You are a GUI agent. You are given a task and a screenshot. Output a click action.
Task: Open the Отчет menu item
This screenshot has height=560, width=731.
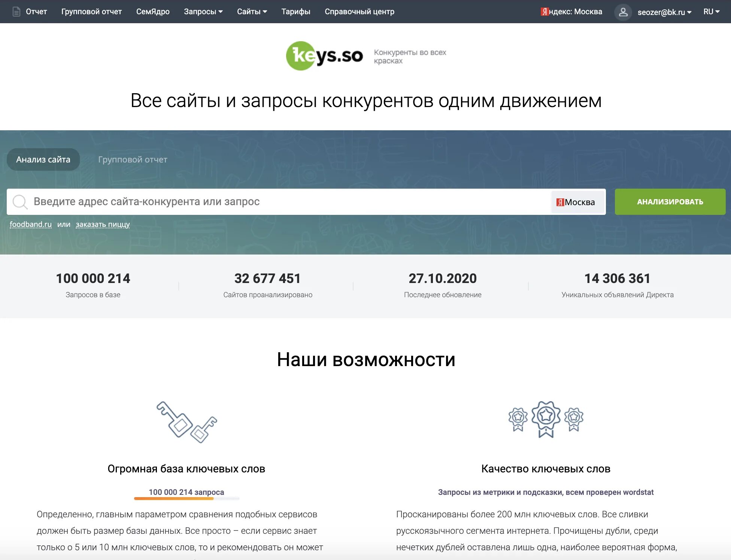coord(36,12)
